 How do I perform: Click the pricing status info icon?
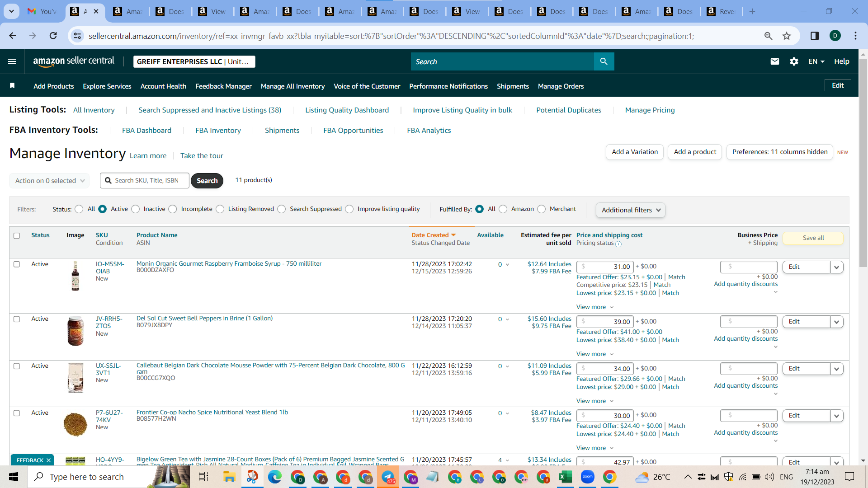[618, 244]
